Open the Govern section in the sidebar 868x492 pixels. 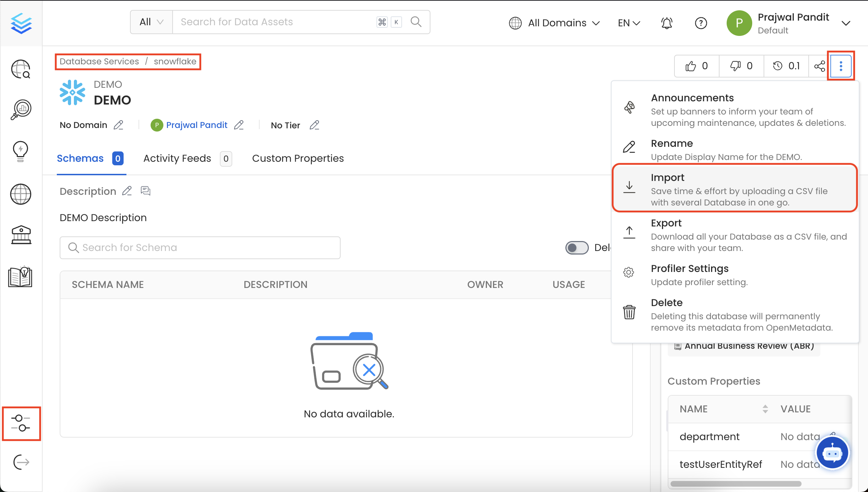pos(20,235)
